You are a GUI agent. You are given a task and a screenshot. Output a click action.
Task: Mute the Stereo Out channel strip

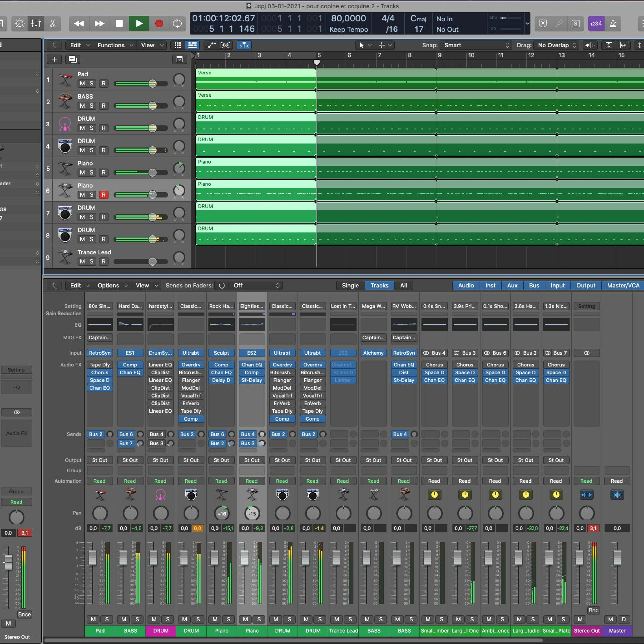click(x=580, y=619)
